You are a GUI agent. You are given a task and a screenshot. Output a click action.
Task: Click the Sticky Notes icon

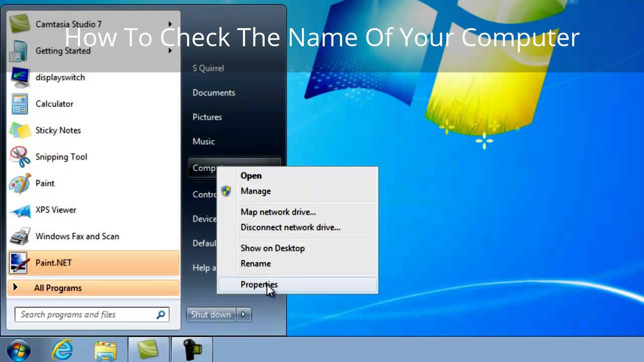[20, 130]
